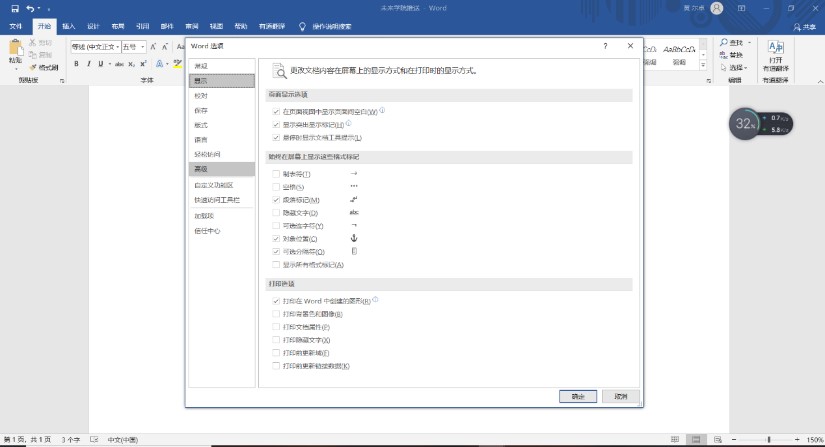Viewport: 825px width, 447px height.
Task: Paste from the clipboard in the ribbon
Action: click(x=15, y=54)
